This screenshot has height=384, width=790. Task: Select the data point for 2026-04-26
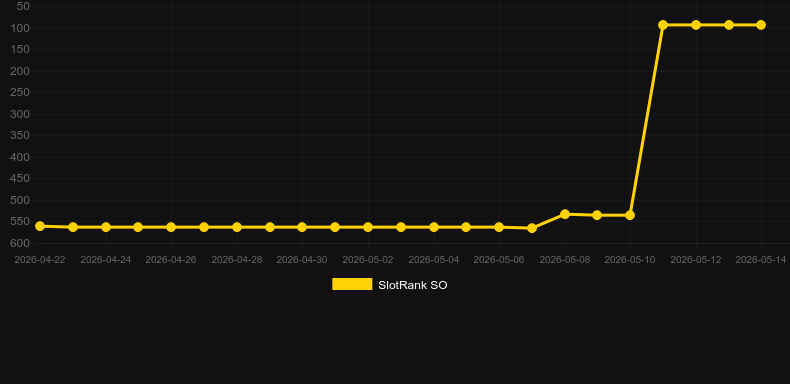pyautogui.click(x=171, y=227)
